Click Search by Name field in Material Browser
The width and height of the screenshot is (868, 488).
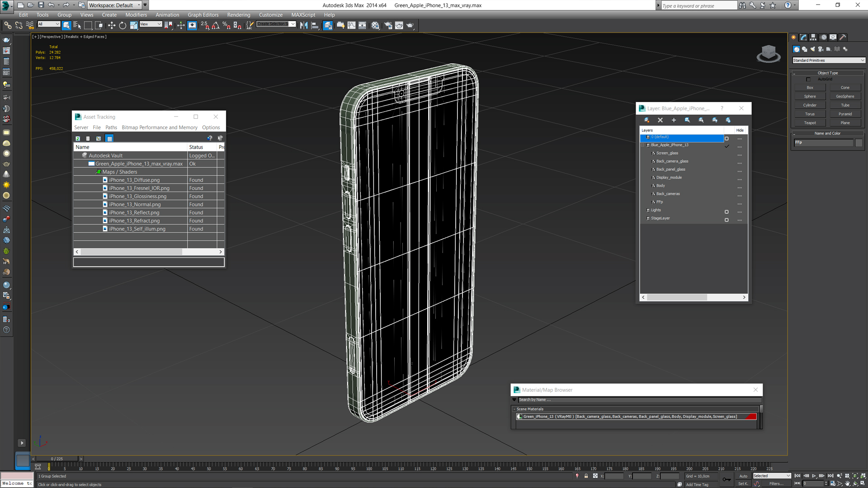(639, 400)
